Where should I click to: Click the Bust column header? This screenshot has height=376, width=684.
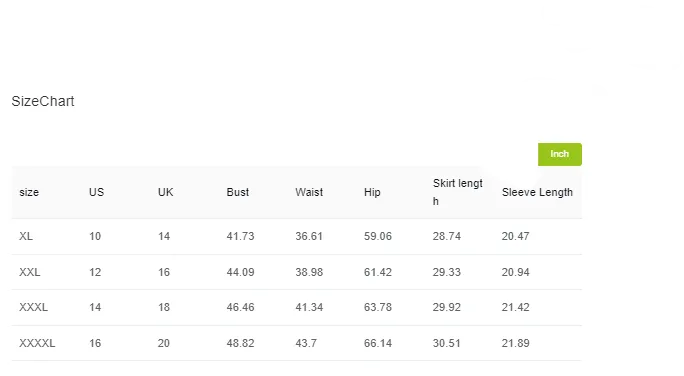pyautogui.click(x=238, y=192)
